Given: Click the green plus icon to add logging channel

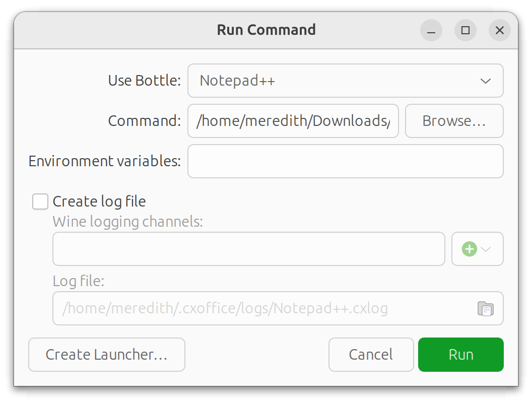Looking at the screenshot, I should click(x=470, y=248).
